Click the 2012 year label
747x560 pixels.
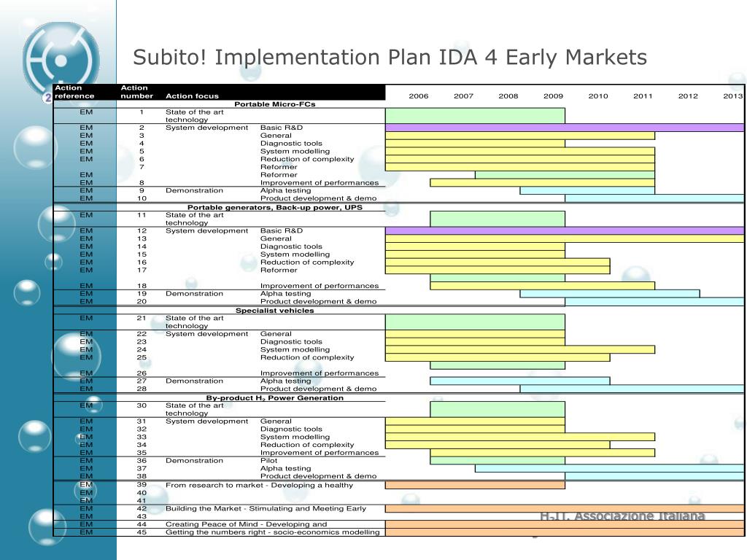pyautogui.click(x=688, y=96)
